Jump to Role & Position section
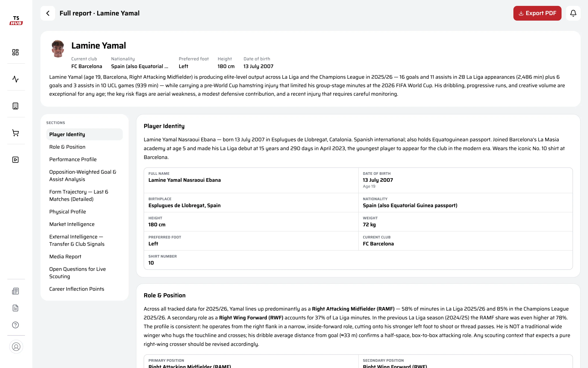588x368 pixels. point(85,147)
